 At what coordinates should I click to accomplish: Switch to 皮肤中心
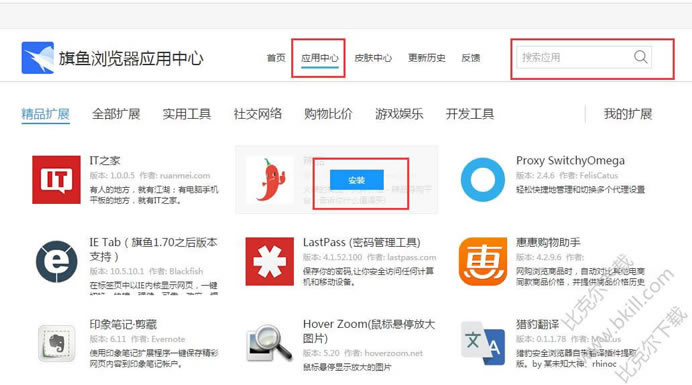pos(373,58)
